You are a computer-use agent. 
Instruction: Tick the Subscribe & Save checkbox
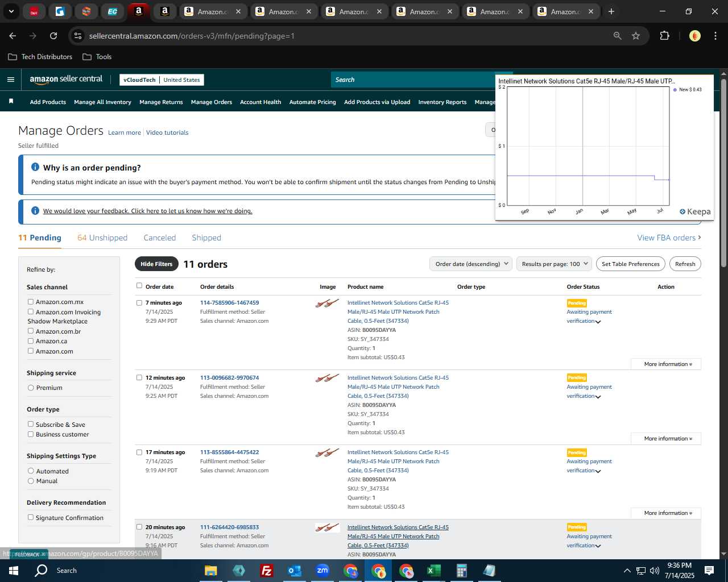coord(31,424)
